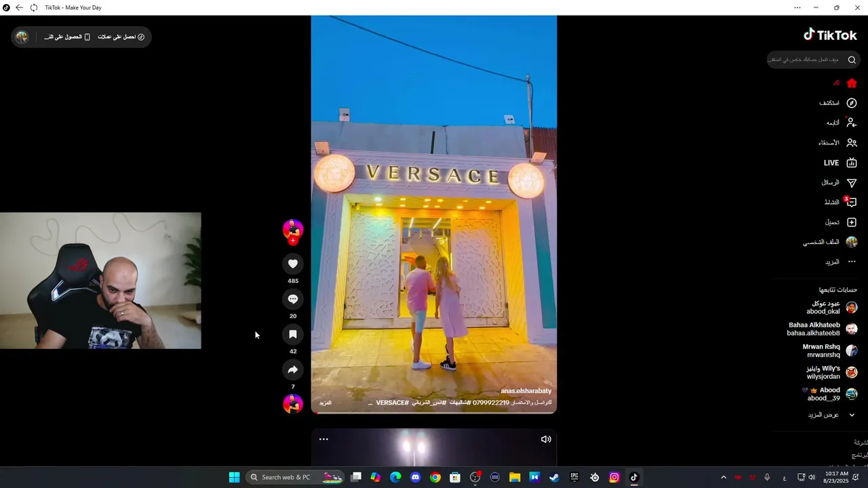868x488 pixels.
Task: Click the video progress bar at bottom
Action: coord(434,412)
